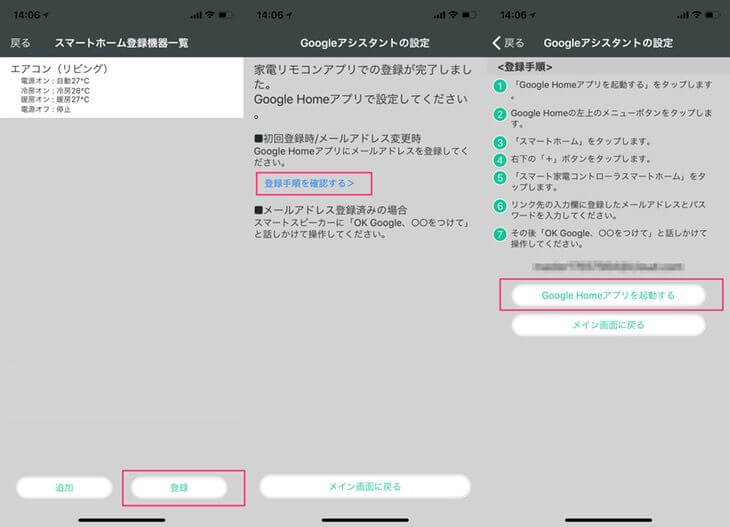The image size is (730, 527).
Task: Tap Google Homeアプリを起動する button
Action: pyautogui.click(x=608, y=295)
